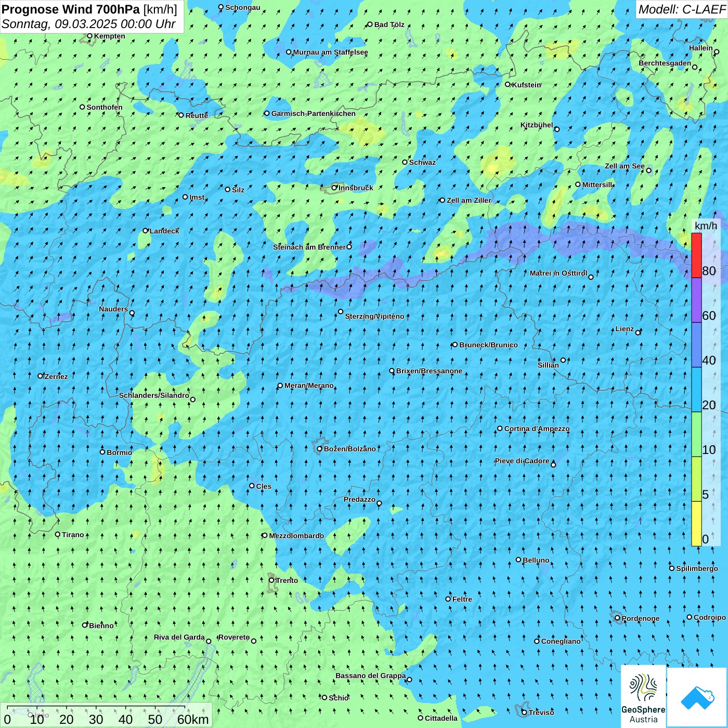Click the Riva del Garda label

179,637
